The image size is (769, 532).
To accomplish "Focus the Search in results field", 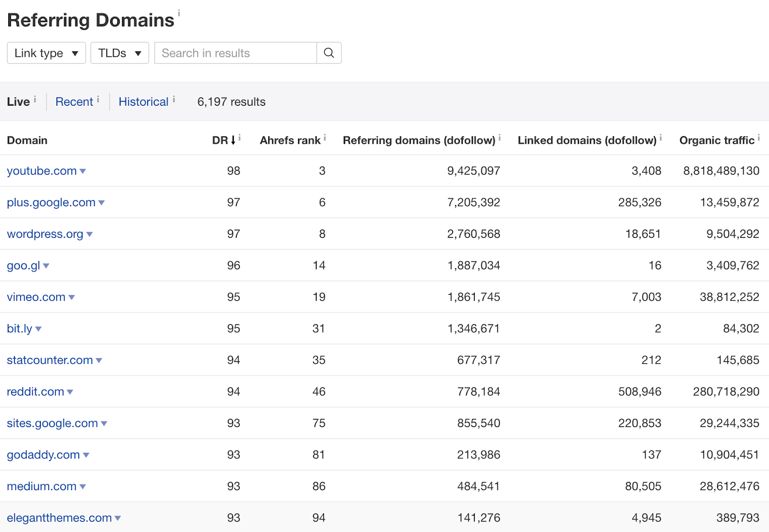I will point(236,53).
